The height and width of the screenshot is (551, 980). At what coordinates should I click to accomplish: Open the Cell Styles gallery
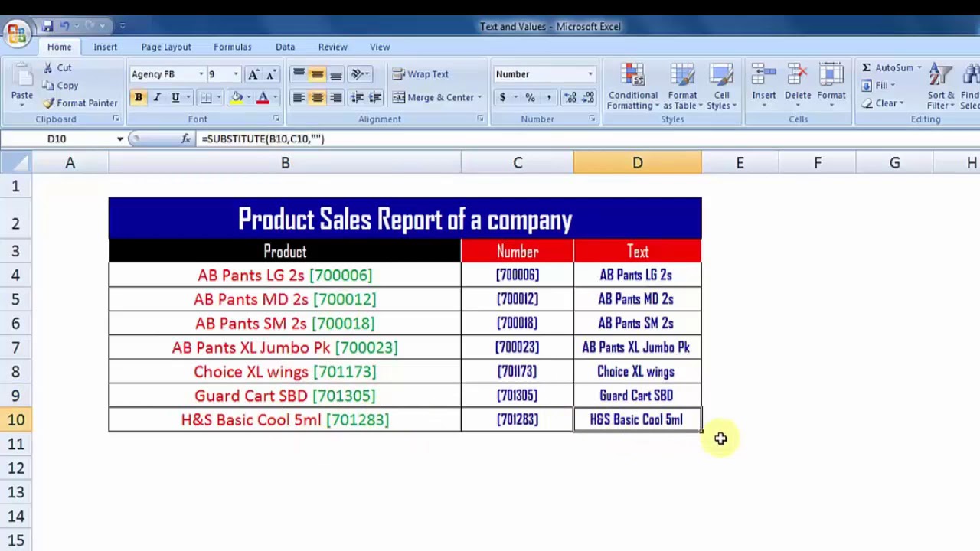(x=721, y=87)
